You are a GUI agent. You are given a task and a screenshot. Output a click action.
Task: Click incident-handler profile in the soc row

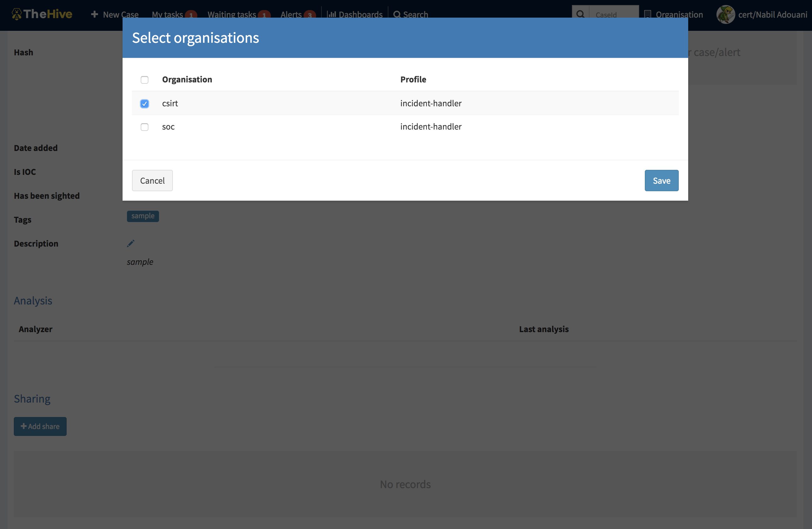click(431, 127)
